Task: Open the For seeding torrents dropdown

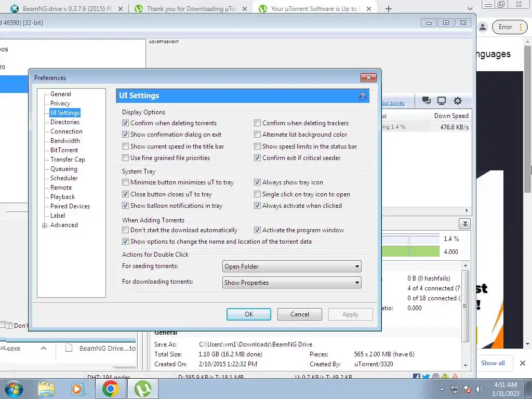Action: pos(292,267)
